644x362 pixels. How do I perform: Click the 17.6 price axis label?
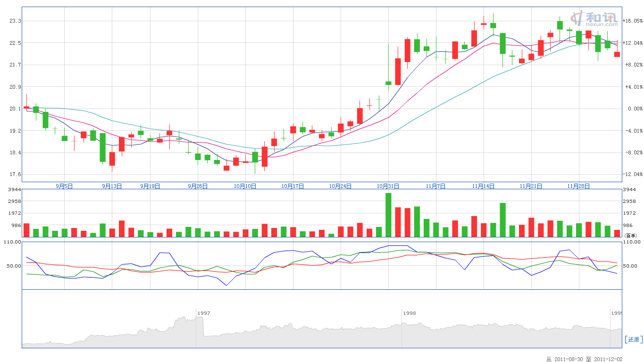(x=16, y=174)
